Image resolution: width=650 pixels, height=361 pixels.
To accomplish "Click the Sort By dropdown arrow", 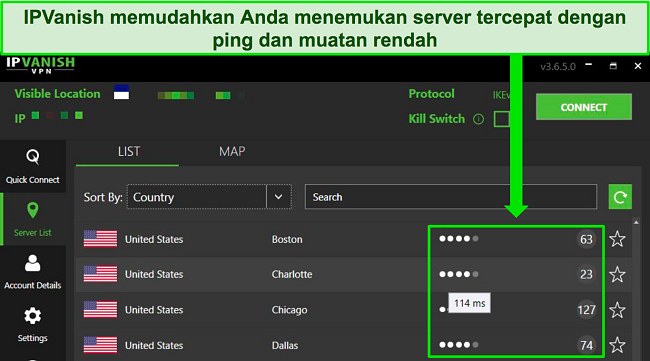I will [x=279, y=197].
